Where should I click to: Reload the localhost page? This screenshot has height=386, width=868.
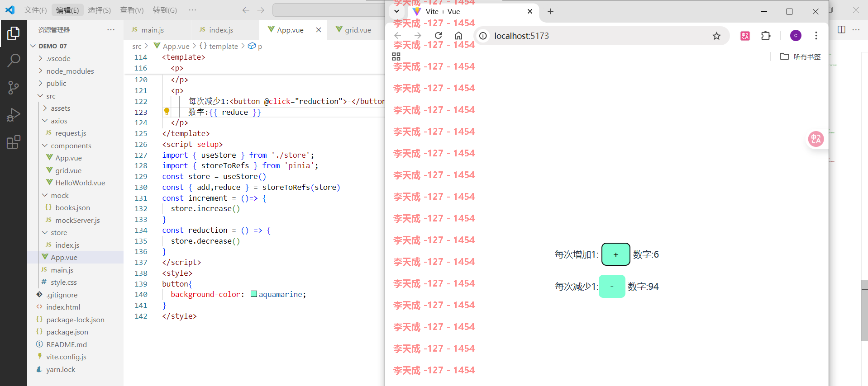point(438,35)
